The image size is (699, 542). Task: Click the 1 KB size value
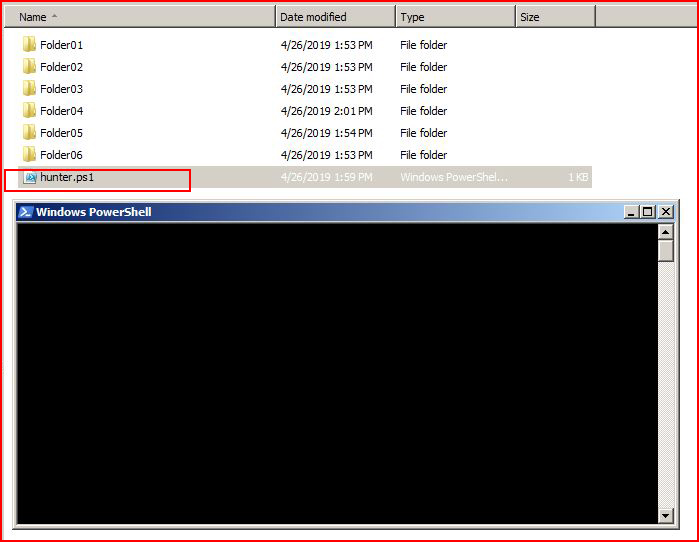(578, 177)
